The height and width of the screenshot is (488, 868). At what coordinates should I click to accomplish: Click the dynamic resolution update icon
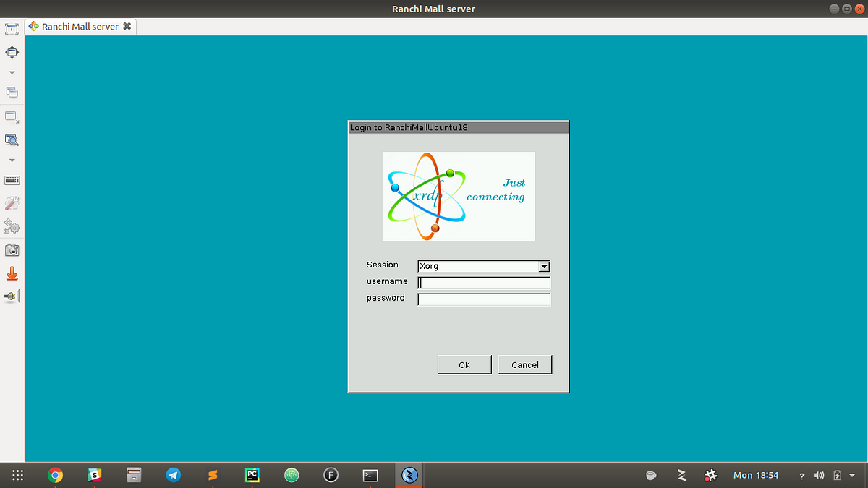point(12,116)
